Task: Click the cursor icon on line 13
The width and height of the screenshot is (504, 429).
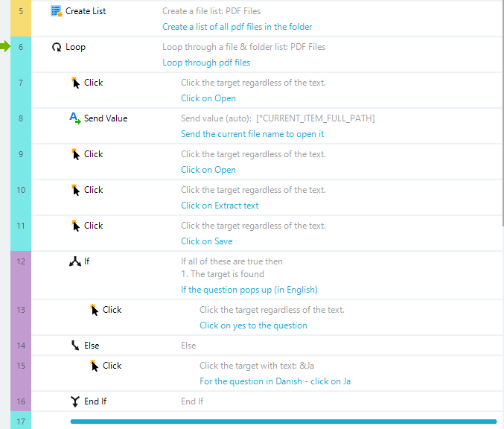Action: [x=94, y=310]
